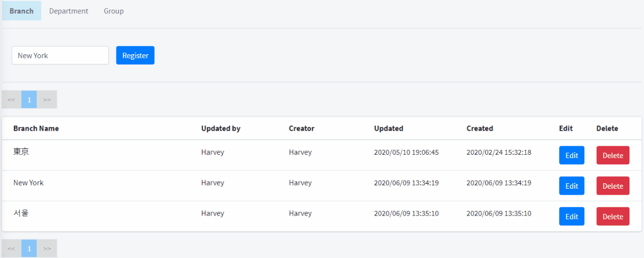
Task: Click the Updated by column header
Action: (221, 128)
